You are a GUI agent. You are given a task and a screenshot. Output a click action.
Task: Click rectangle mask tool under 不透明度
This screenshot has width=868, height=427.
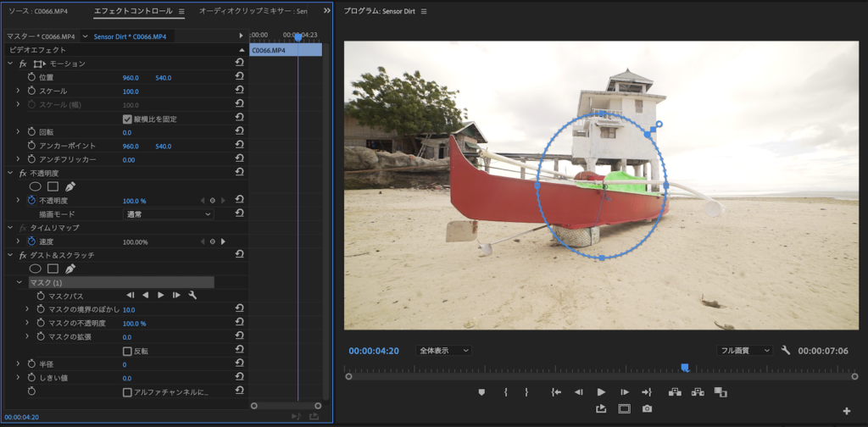53,186
